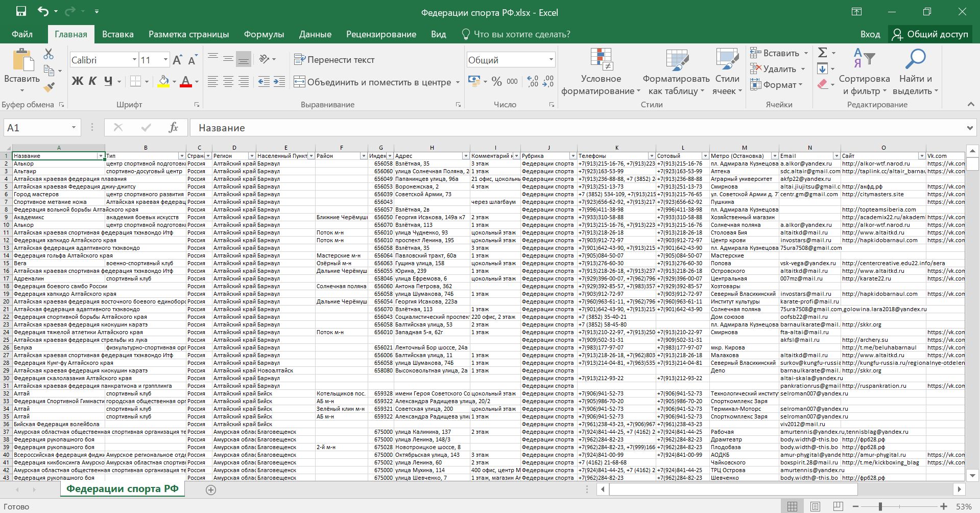This screenshot has width=980, height=513.
Task: Click the Save icon in the title bar
Action: (x=21, y=12)
